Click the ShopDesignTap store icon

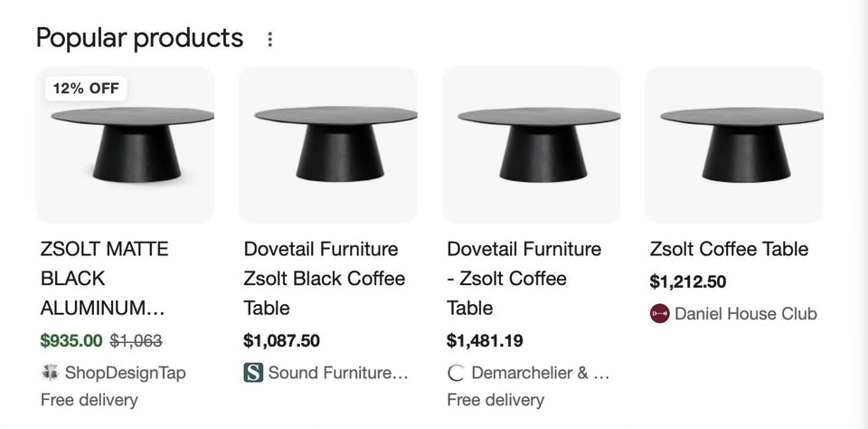pos(51,372)
